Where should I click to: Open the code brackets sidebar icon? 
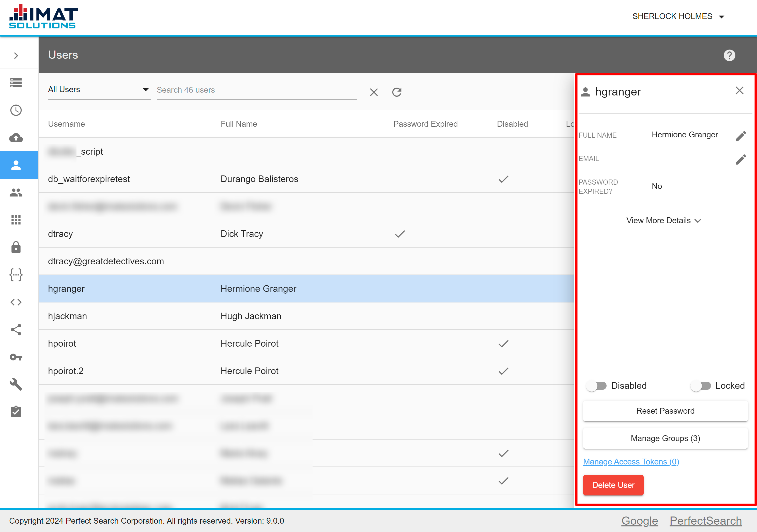[16, 302]
